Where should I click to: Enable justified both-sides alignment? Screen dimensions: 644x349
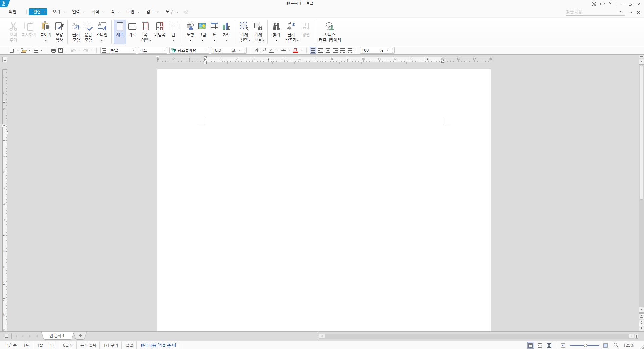click(x=313, y=50)
